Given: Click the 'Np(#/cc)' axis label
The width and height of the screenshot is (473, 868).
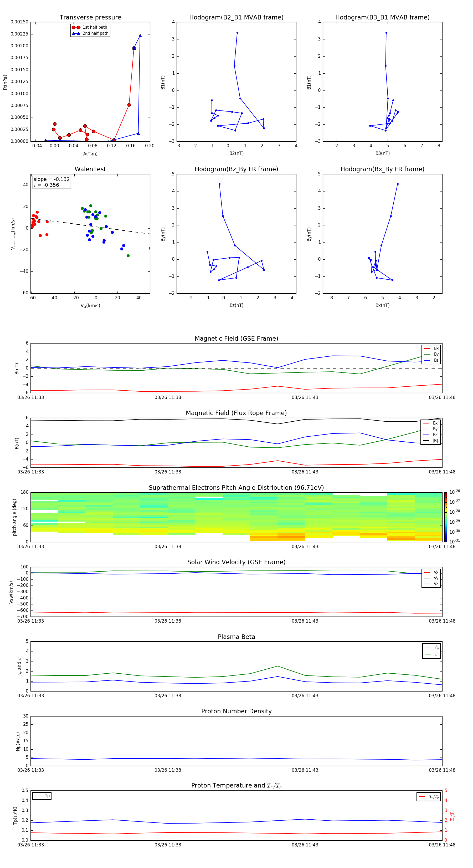Looking at the screenshot, I should tap(18, 741).
